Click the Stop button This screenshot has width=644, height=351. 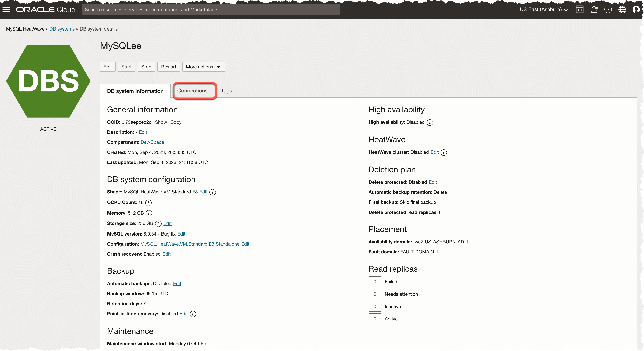[146, 67]
